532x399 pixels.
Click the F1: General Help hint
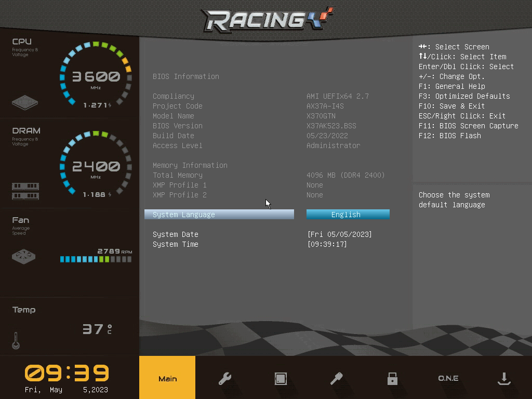pyautogui.click(x=451, y=87)
